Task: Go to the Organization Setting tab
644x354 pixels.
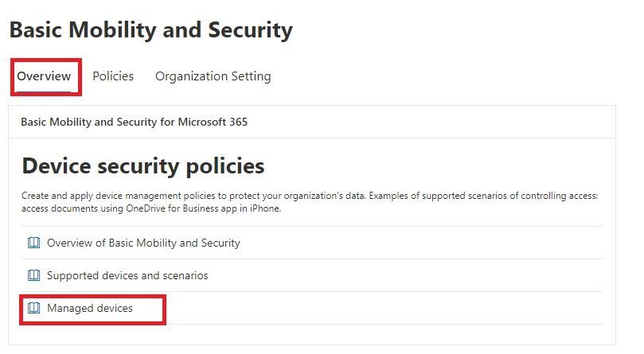Action: (213, 76)
